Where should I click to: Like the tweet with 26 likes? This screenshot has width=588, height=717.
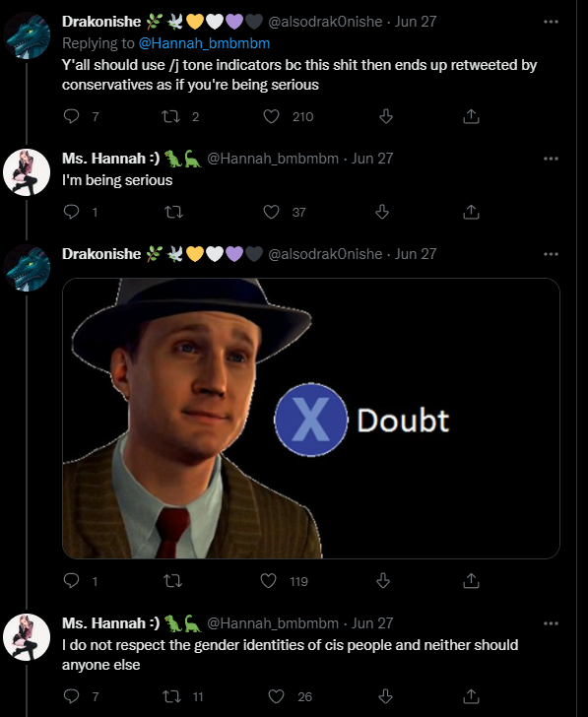[276, 696]
